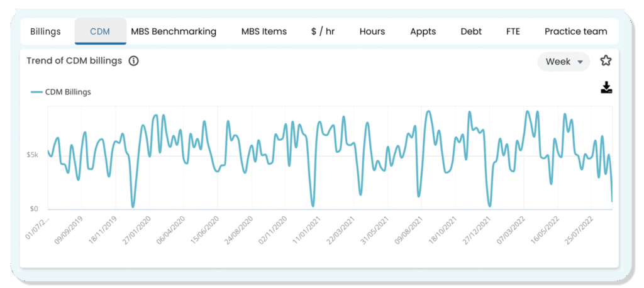Click the 16/05/2022 axis date

(547, 230)
